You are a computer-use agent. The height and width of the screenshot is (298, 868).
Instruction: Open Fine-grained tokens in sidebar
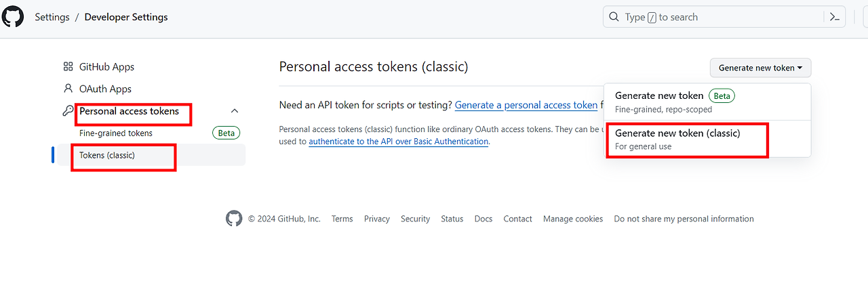tap(116, 133)
